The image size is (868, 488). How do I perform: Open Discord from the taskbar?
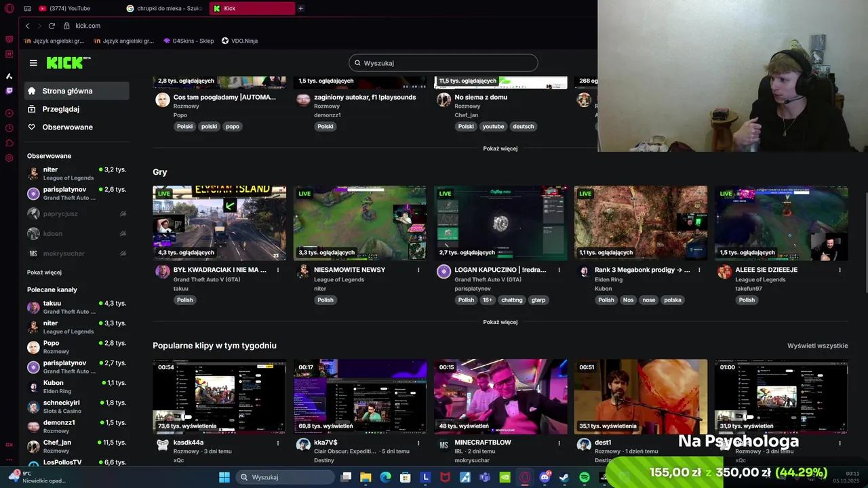(x=545, y=477)
